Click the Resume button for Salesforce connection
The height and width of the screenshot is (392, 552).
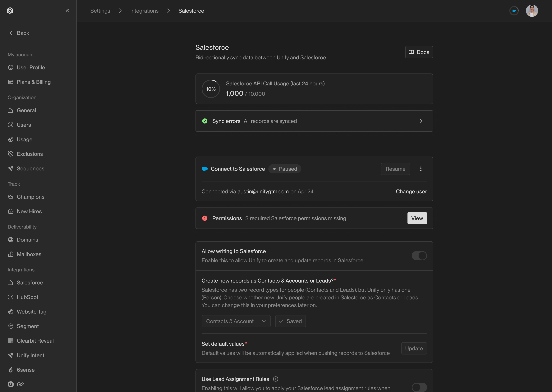pos(395,169)
